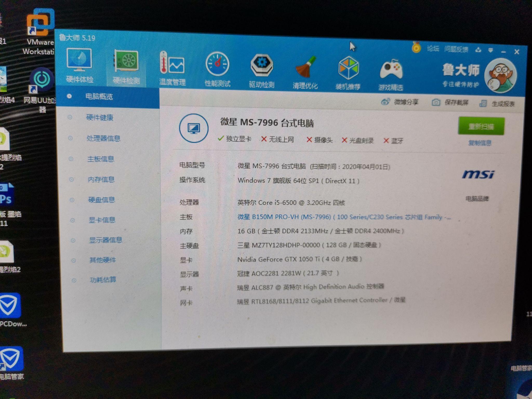
Task: Click the 光盘刻录 status indicator
Action: (x=358, y=141)
